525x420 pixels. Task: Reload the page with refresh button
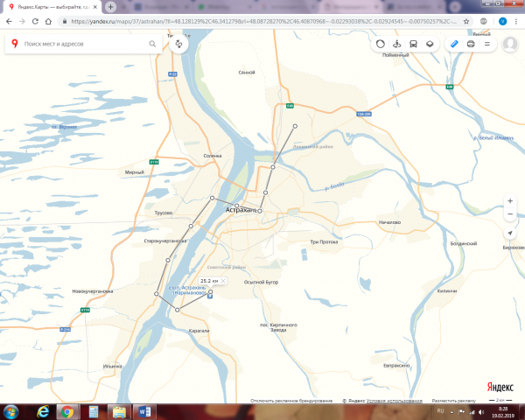[x=38, y=21]
